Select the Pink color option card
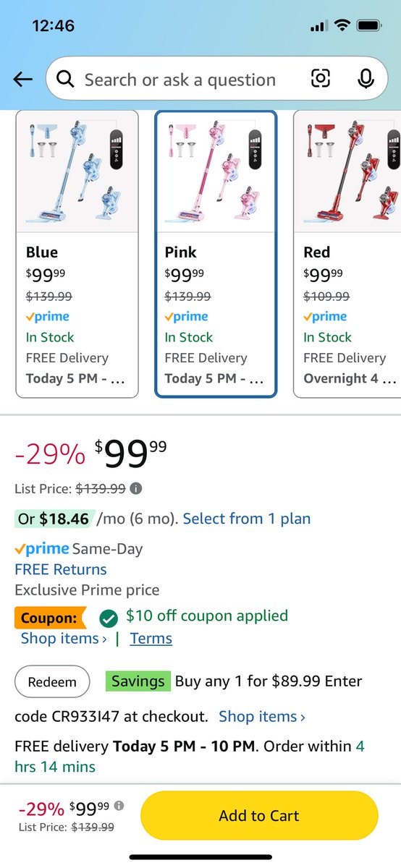 click(x=216, y=254)
